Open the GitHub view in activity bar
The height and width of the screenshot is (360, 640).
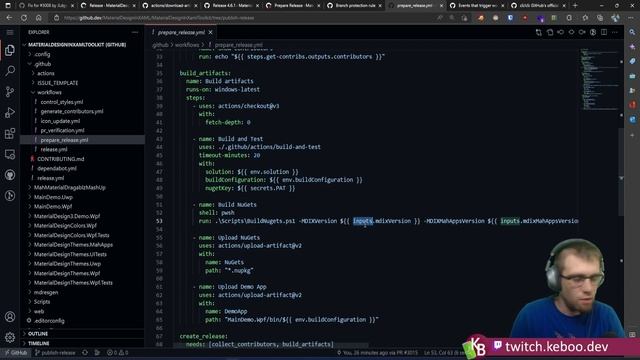[10, 175]
